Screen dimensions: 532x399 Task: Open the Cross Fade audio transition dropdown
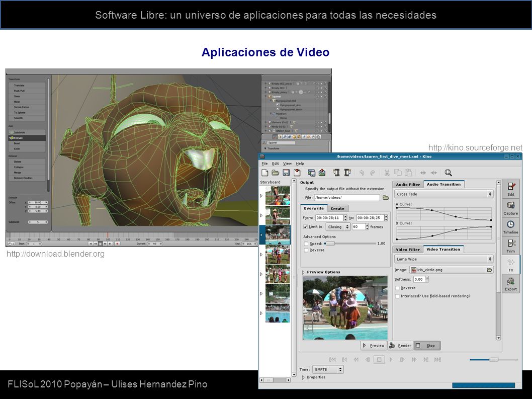point(444,194)
